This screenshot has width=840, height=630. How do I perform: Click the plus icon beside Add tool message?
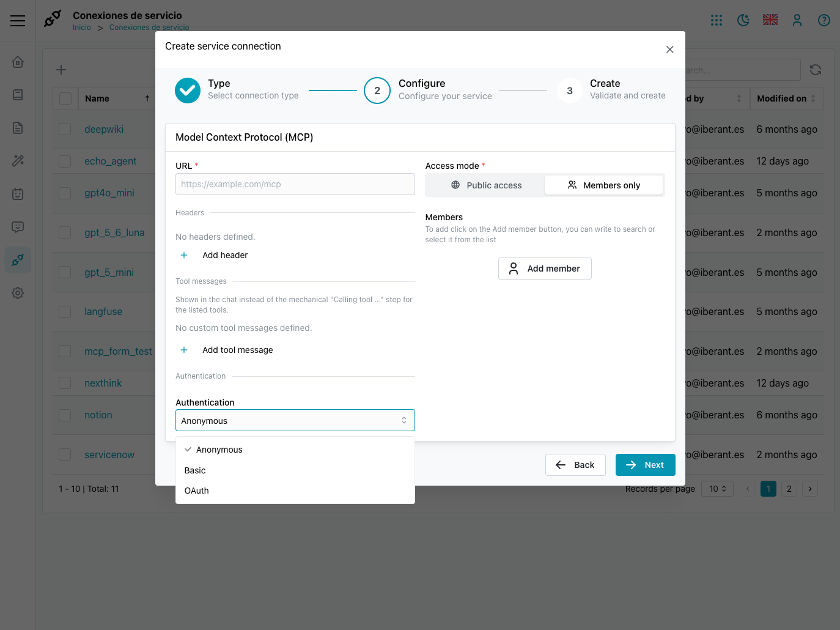click(x=184, y=350)
